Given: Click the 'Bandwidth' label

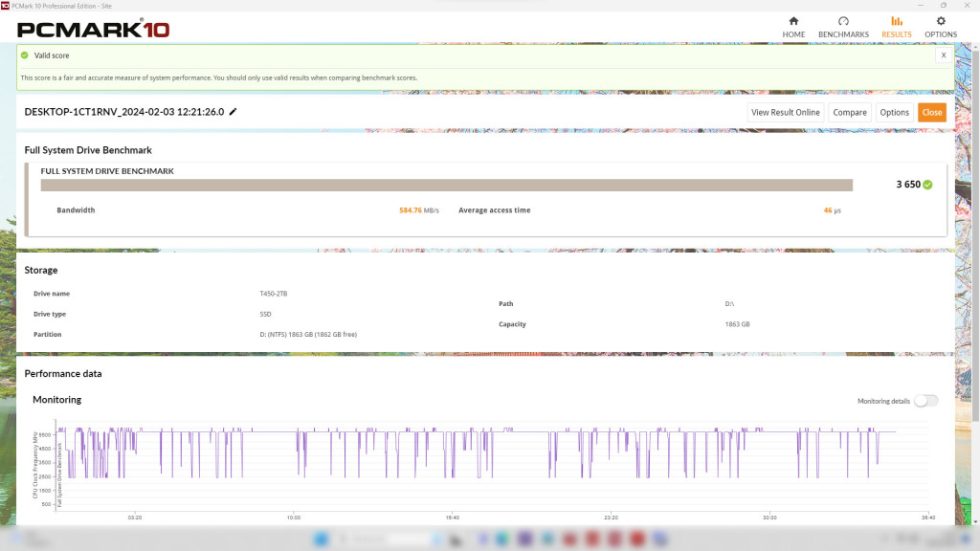Looking at the screenshot, I should pyautogui.click(x=76, y=210).
